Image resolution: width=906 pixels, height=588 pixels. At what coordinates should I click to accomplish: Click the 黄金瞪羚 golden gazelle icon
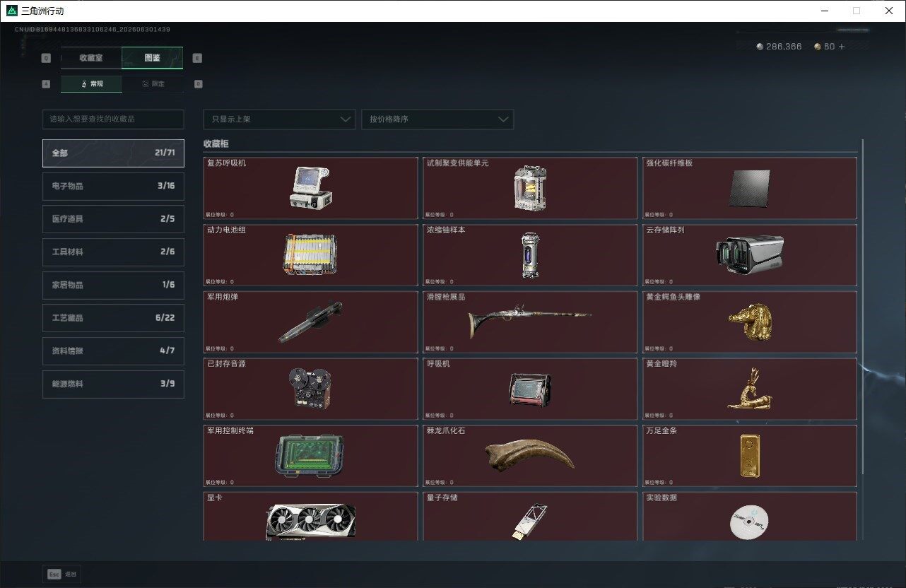(750, 388)
